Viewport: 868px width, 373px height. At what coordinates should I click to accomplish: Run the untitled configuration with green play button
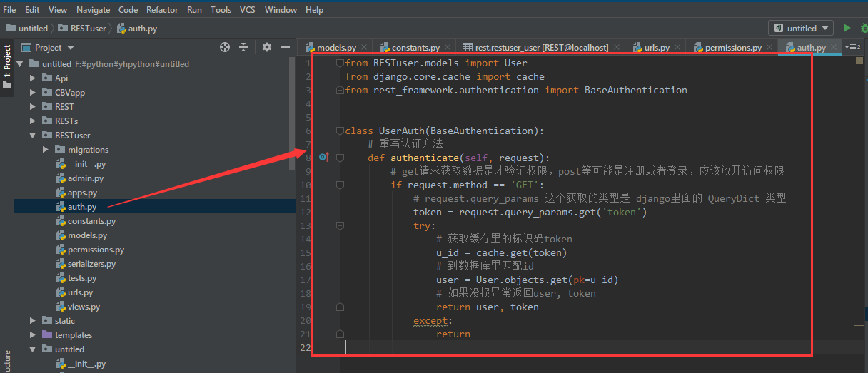[x=847, y=28]
